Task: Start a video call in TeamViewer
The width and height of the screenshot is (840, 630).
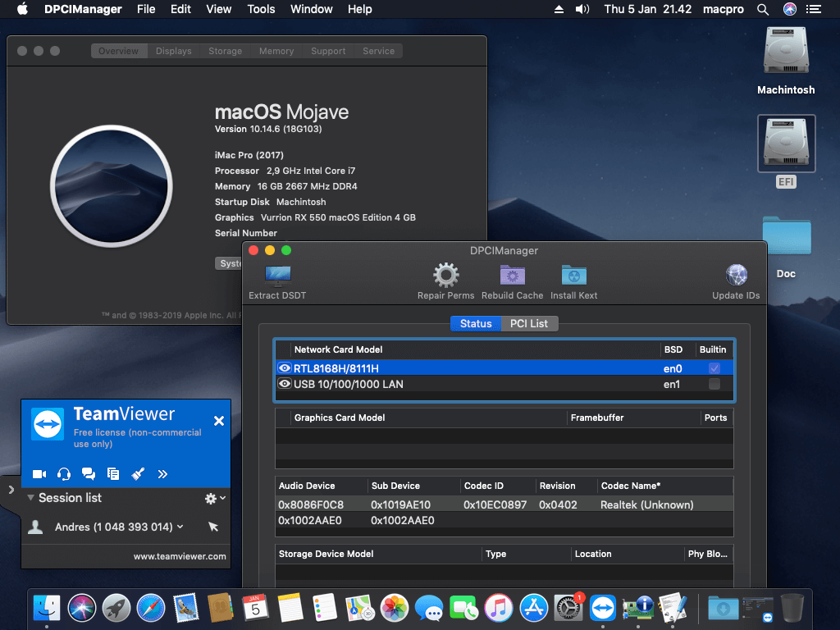Action: (39, 474)
